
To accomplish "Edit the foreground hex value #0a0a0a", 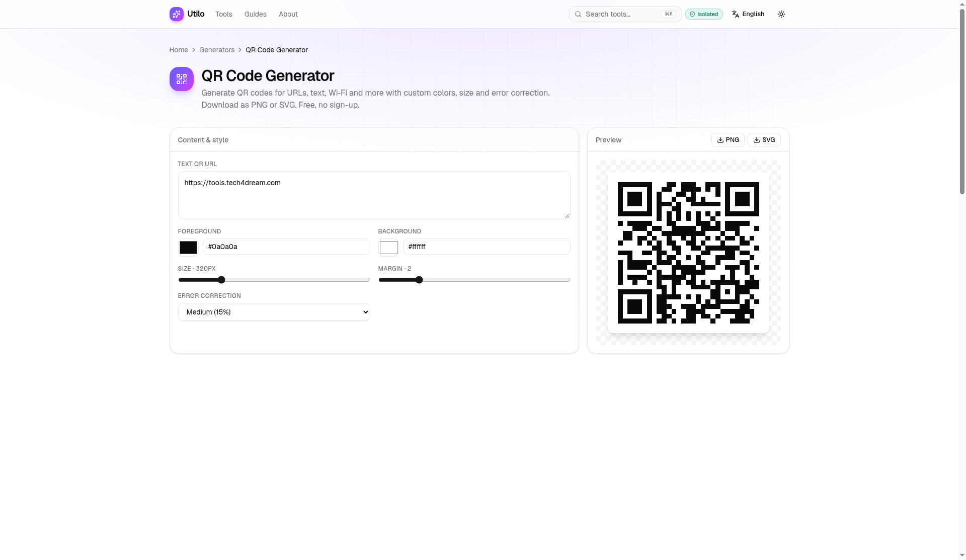I will tap(286, 247).
